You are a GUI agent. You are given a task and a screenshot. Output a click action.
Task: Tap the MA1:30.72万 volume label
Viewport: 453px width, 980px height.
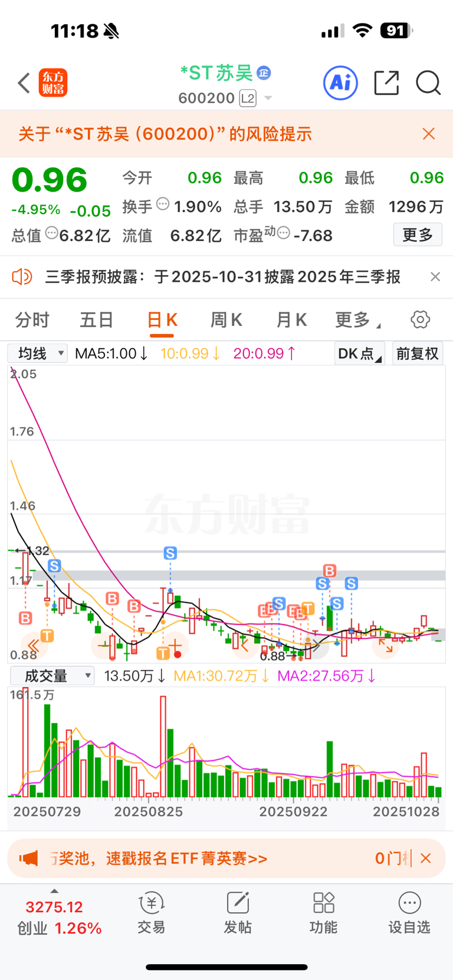point(222,676)
